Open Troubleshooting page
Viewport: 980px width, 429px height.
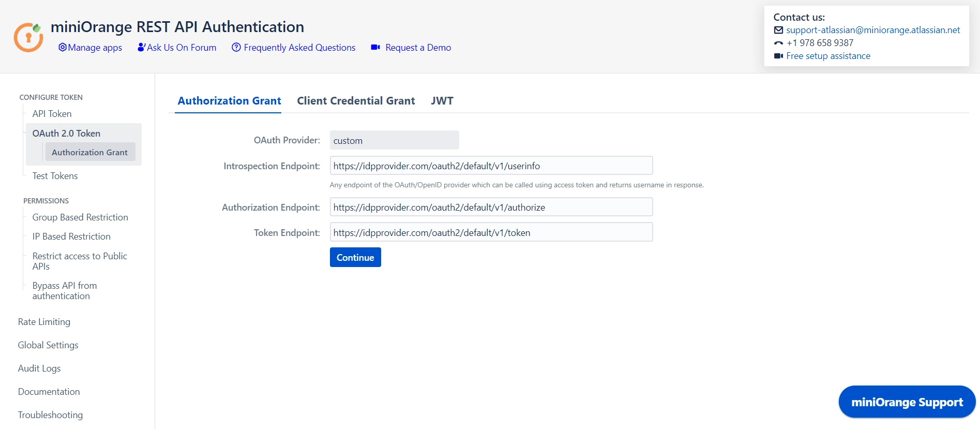(50, 415)
